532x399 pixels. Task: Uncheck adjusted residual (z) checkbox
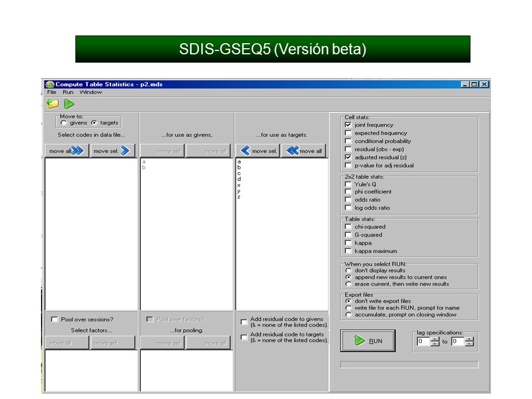348,157
